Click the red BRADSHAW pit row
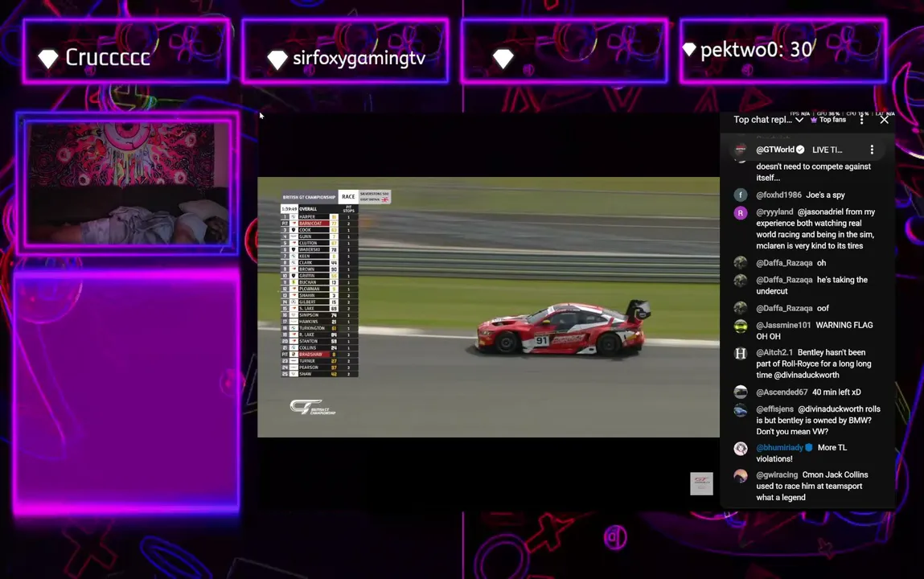This screenshot has width=924, height=579. pos(318,354)
